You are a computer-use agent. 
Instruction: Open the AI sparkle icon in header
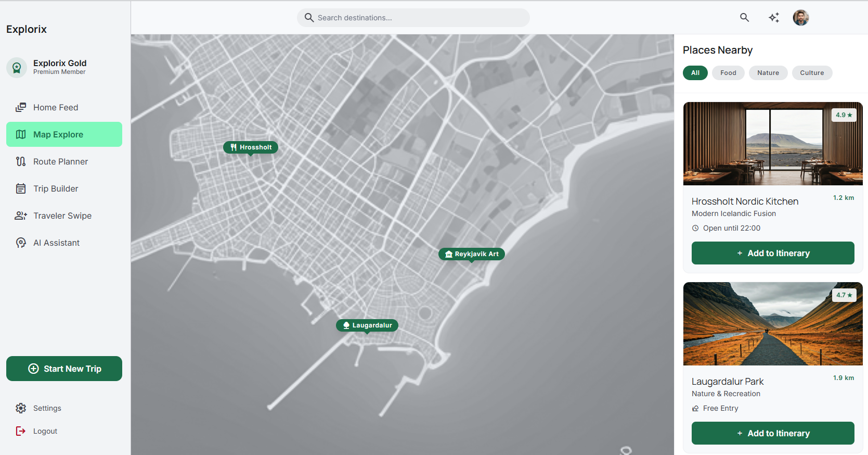(x=774, y=18)
